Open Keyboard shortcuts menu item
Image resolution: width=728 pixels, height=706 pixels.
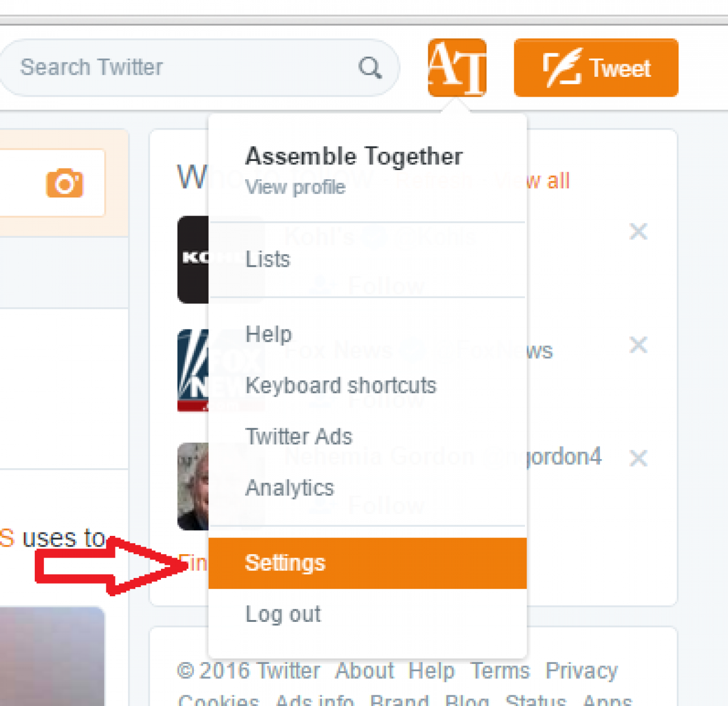(x=341, y=385)
